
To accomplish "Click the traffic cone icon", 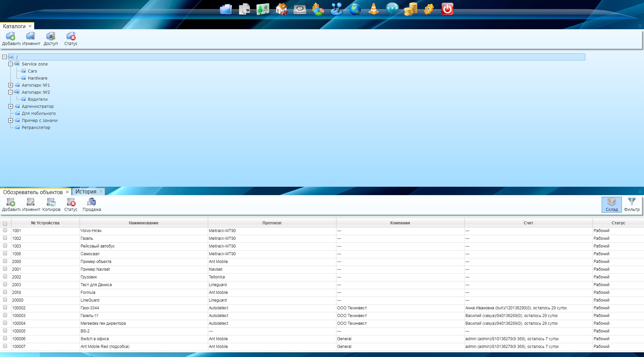I will click(373, 9).
